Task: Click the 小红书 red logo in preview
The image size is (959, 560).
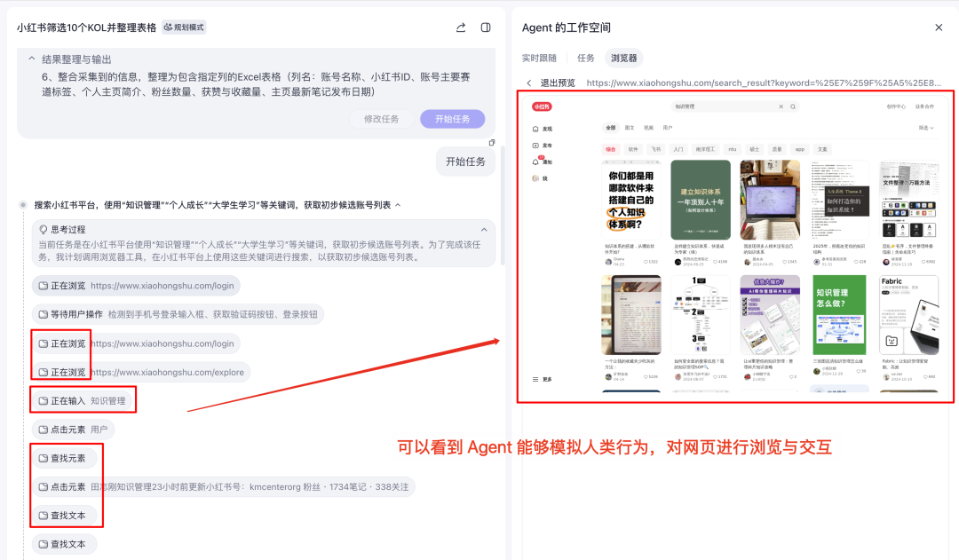Action: 542,106
